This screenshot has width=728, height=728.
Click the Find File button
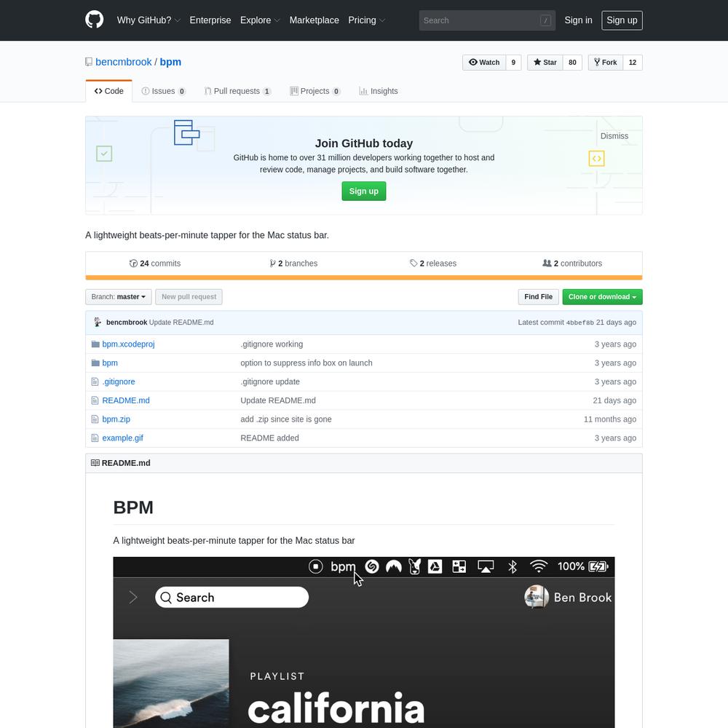coord(539,297)
